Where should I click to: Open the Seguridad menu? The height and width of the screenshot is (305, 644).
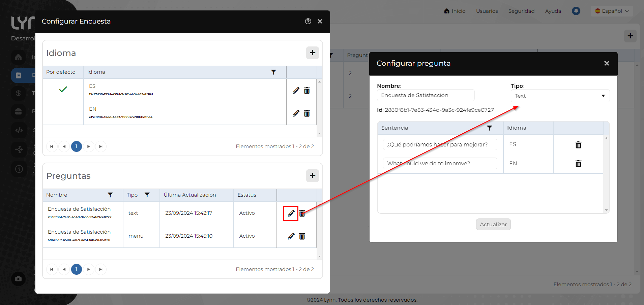[521, 11]
